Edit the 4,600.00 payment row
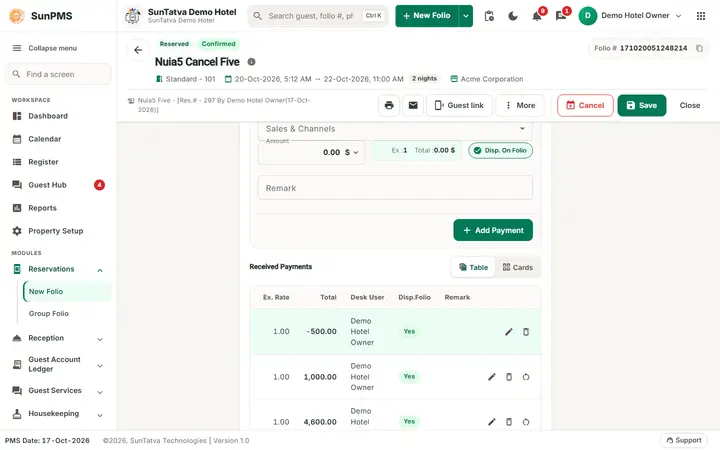The height and width of the screenshot is (450, 720). (492, 422)
